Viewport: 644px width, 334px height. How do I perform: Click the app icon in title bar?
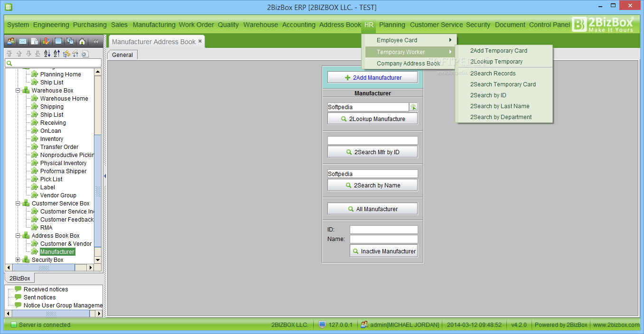pyautogui.click(x=9, y=7)
